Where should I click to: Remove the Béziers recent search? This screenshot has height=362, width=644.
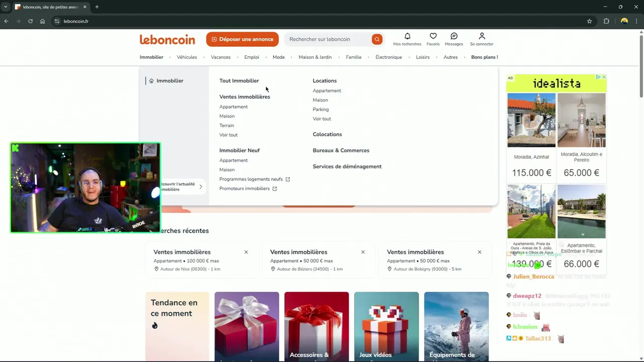click(363, 252)
